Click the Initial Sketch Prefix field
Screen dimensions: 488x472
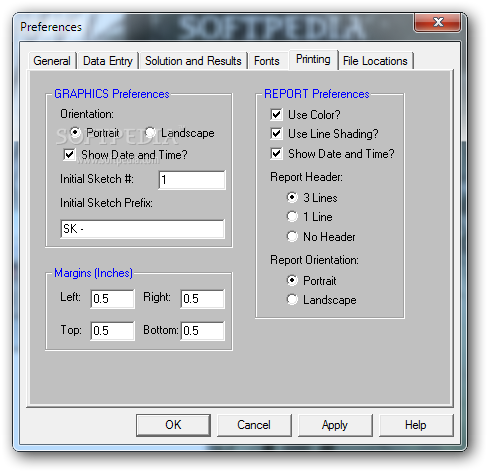tap(142, 229)
